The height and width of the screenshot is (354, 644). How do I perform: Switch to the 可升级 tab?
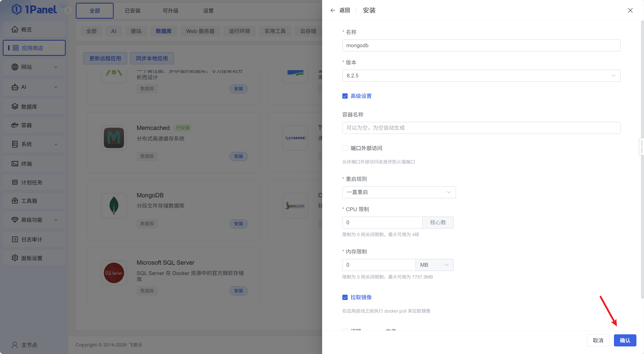pyautogui.click(x=171, y=11)
